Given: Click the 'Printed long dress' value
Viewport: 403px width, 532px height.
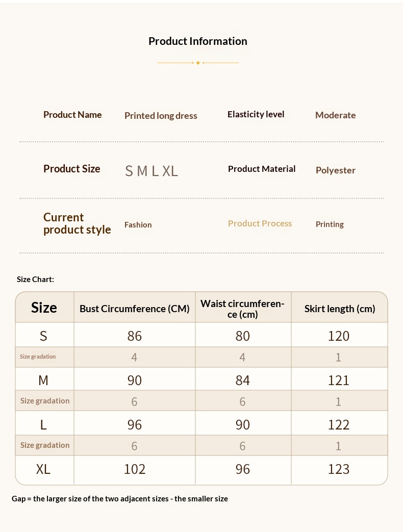Looking at the screenshot, I should (161, 116).
